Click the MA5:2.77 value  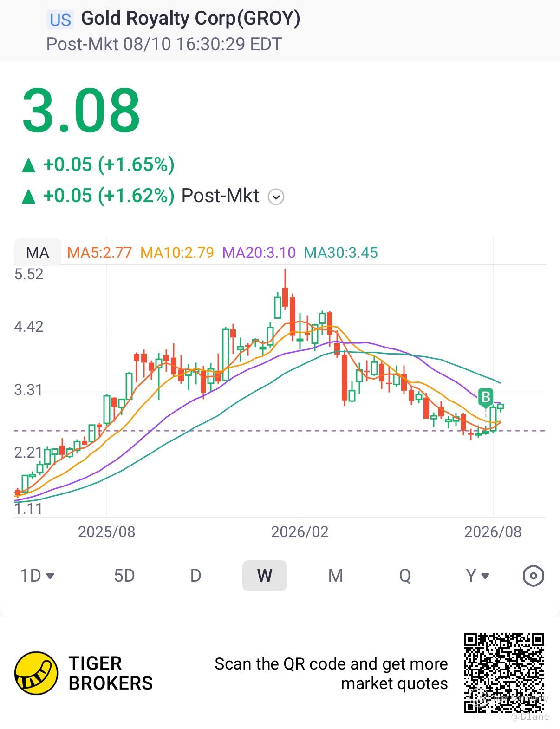[100, 252]
